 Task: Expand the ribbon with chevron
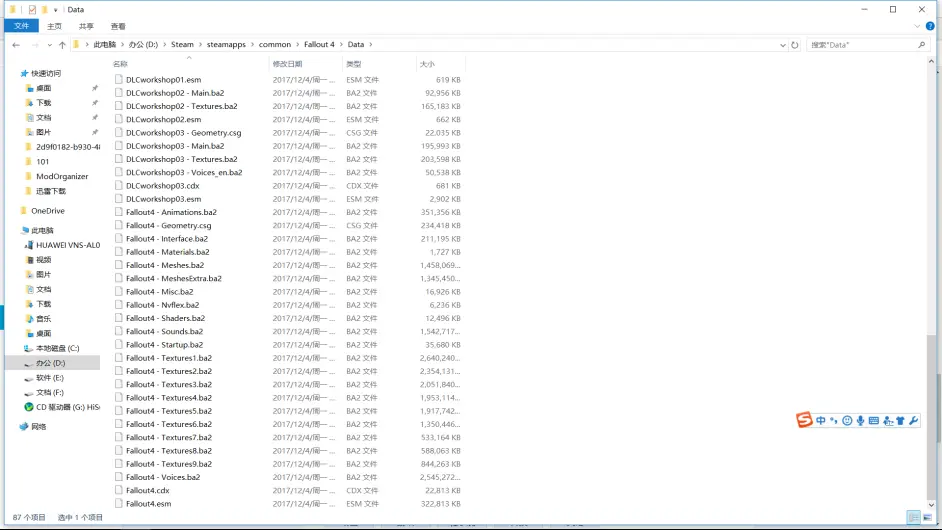point(917,26)
